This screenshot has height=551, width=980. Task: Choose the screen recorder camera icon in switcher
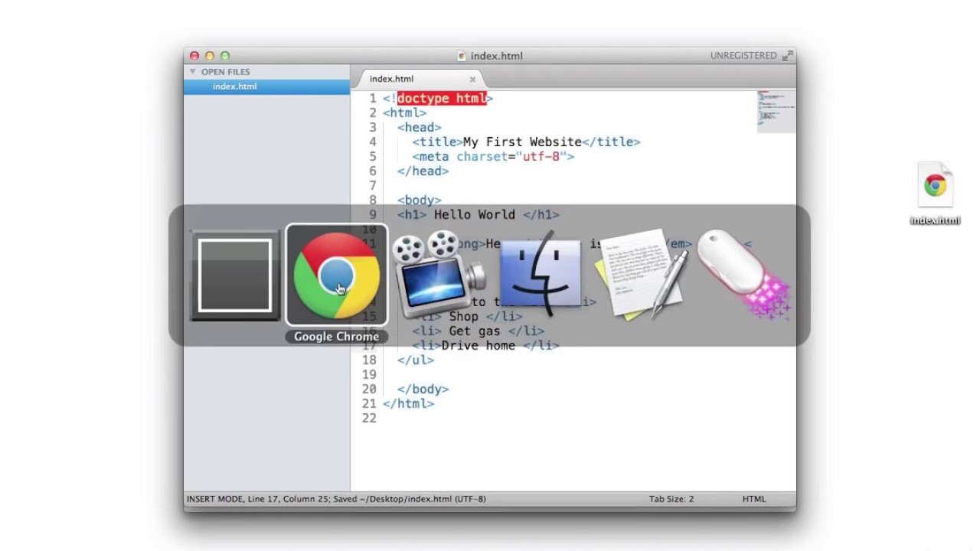[439, 275]
